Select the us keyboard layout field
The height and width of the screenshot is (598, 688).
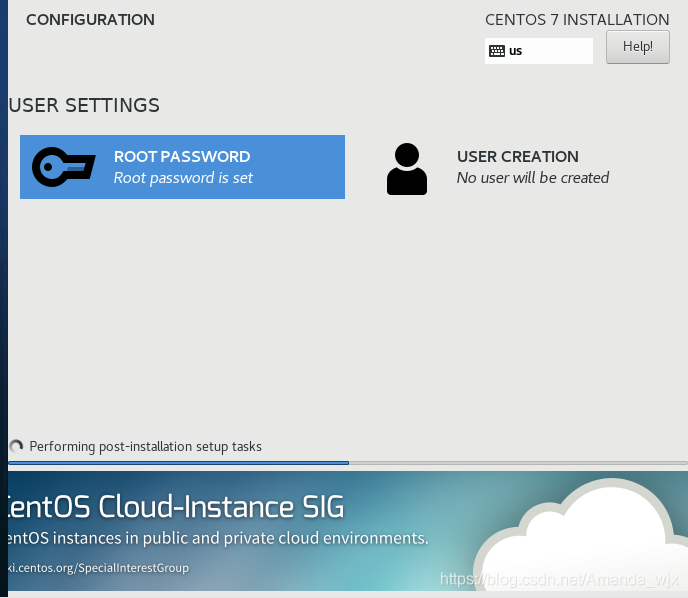(539, 51)
